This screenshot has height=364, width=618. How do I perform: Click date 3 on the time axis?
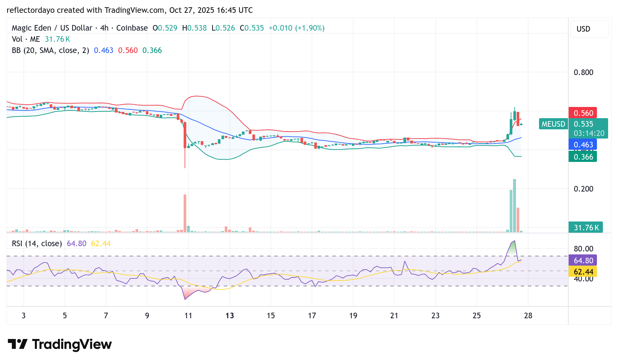[24, 316]
